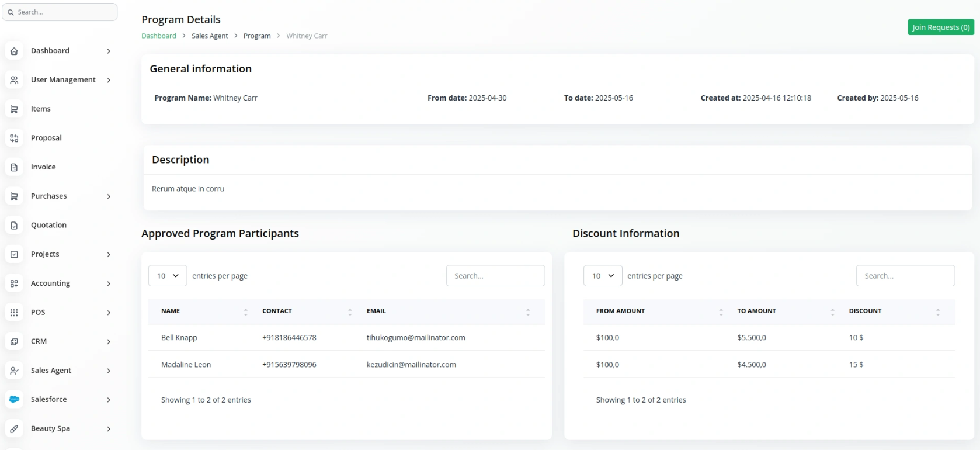Image resolution: width=980 pixels, height=450 pixels.
Task: Select the Bell Knapp name cell
Action: (x=179, y=338)
